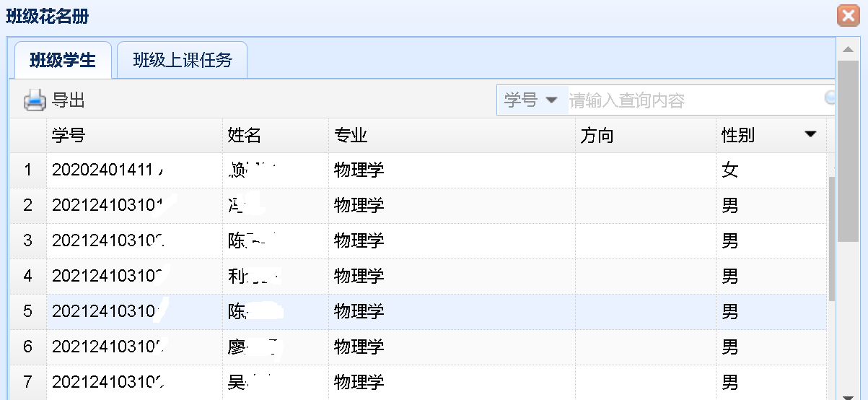Click the 方向 column header
This screenshot has width=868, height=400.
(x=645, y=135)
